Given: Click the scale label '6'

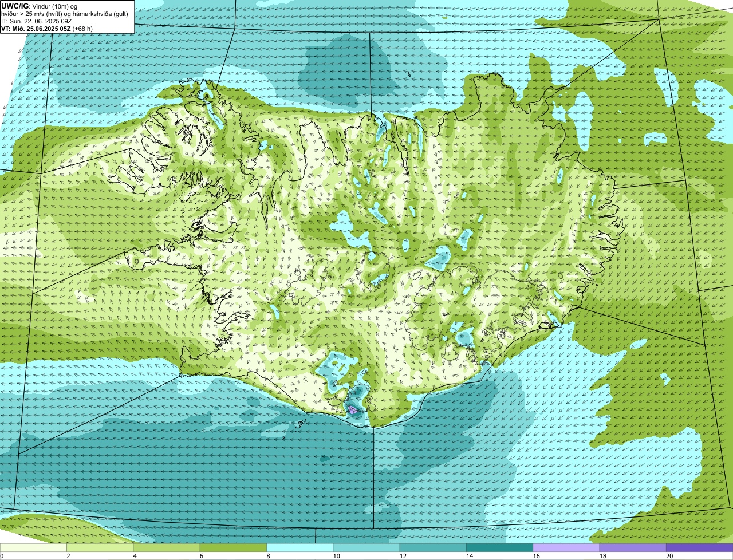Looking at the screenshot, I should tap(202, 556).
